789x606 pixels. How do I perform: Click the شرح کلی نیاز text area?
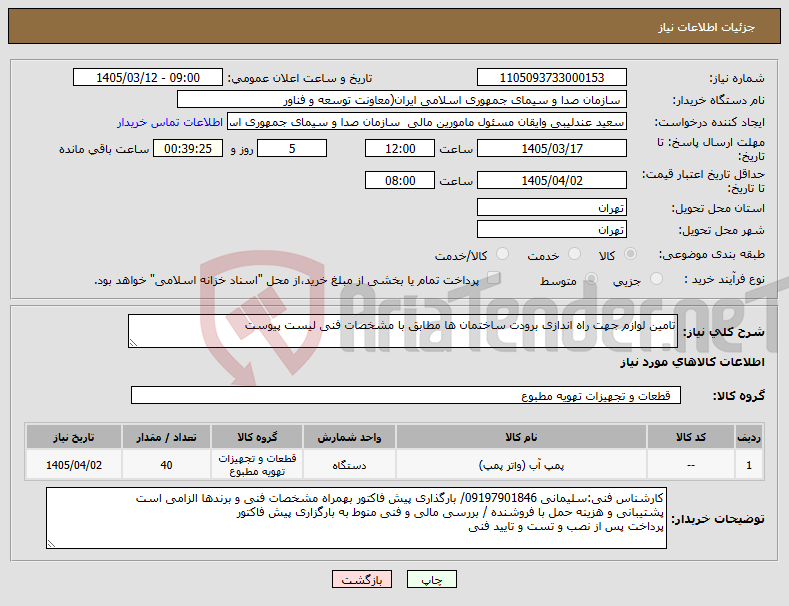tap(403, 331)
